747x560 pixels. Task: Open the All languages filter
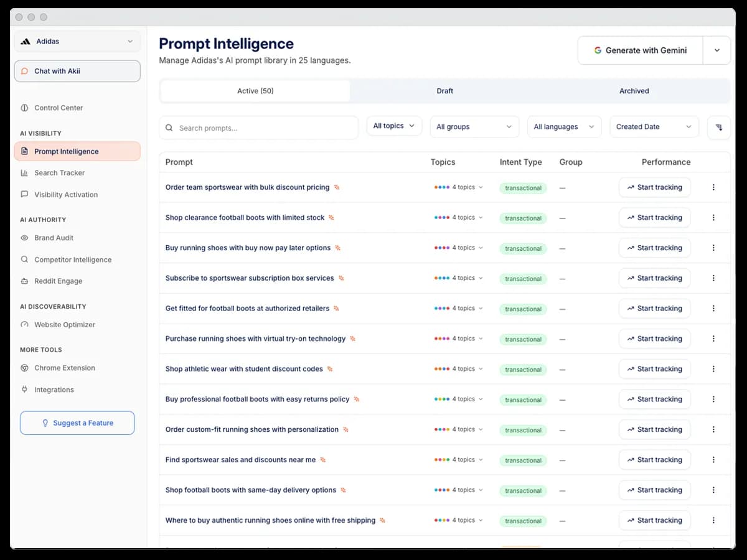(x=563, y=126)
